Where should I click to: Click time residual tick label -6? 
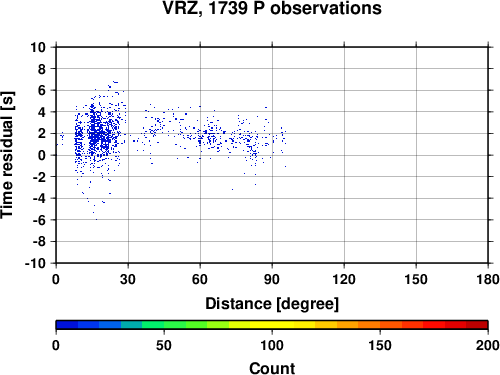pos(39,220)
